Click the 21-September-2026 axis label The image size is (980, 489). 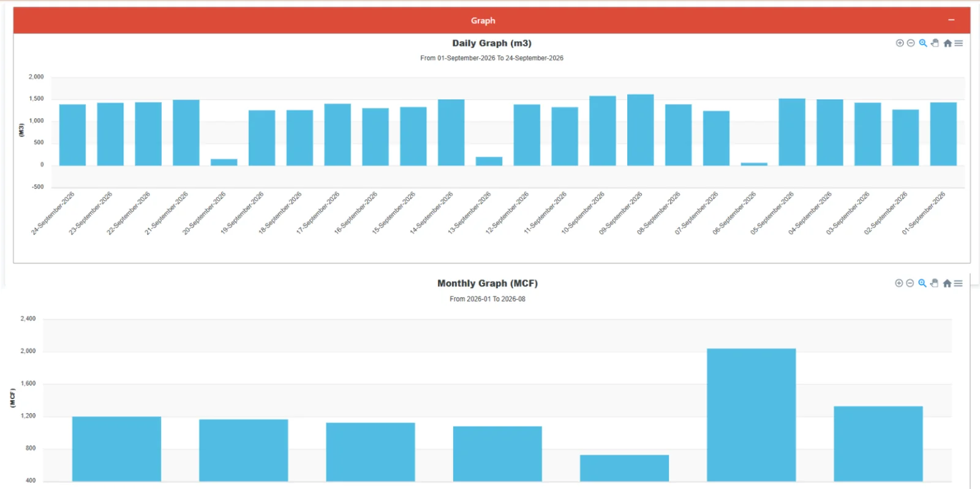point(167,213)
